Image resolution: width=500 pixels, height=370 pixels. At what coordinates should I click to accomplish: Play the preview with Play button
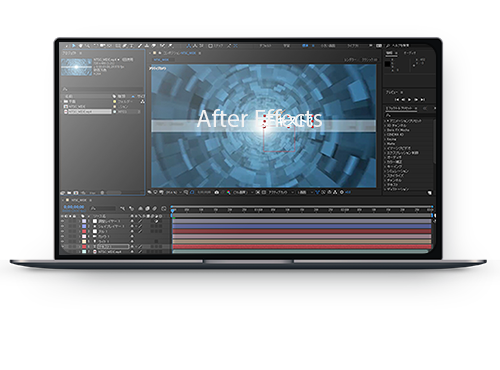(x=409, y=99)
